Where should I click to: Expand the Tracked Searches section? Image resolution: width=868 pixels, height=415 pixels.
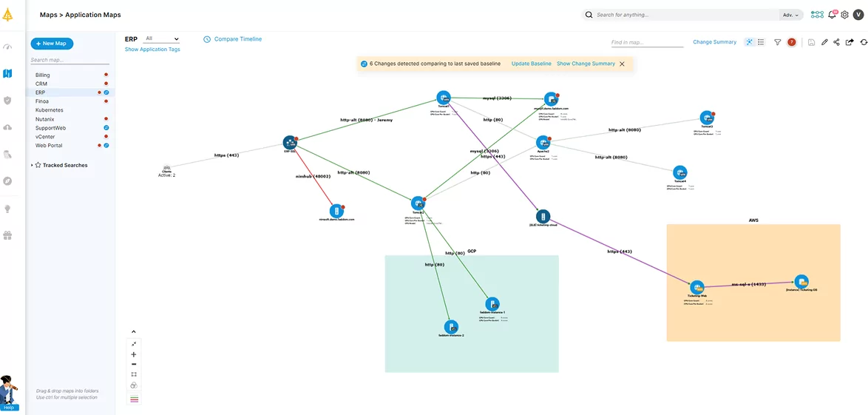pyautogui.click(x=32, y=165)
